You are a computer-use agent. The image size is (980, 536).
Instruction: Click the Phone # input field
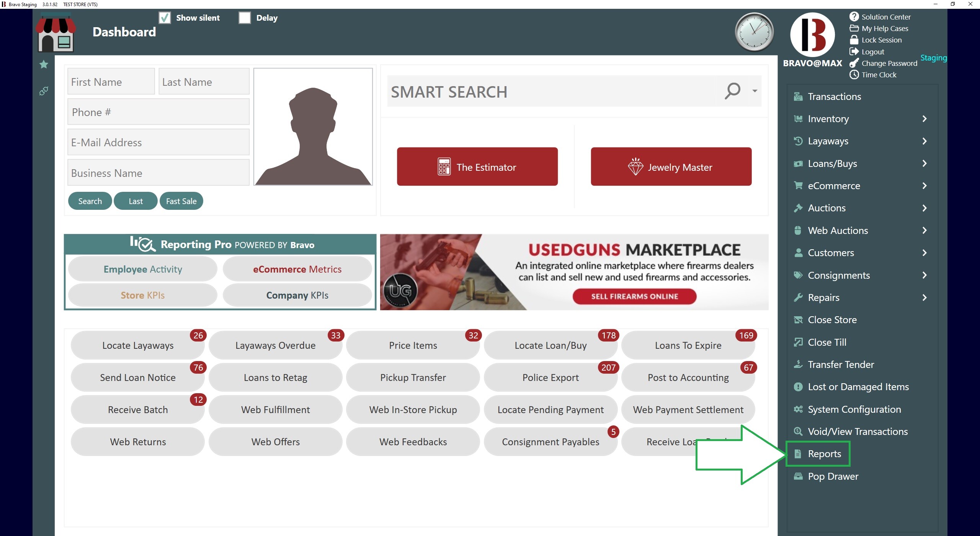[x=158, y=112]
